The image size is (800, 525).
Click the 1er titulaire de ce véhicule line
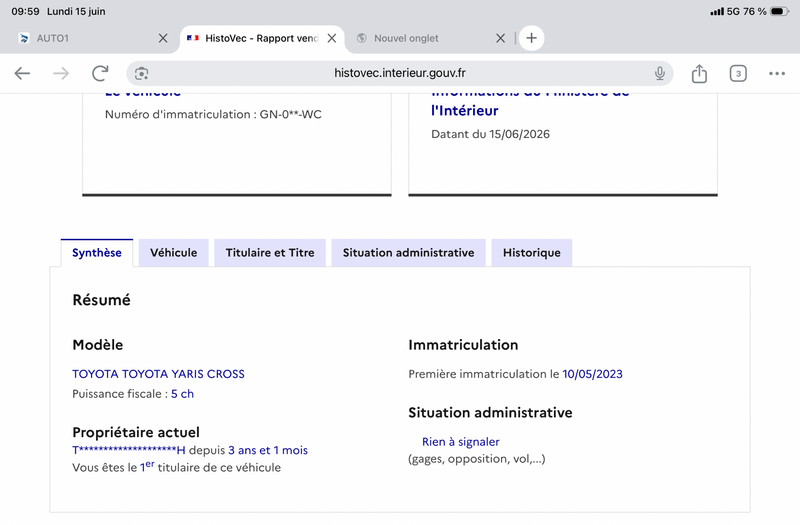[x=177, y=467]
